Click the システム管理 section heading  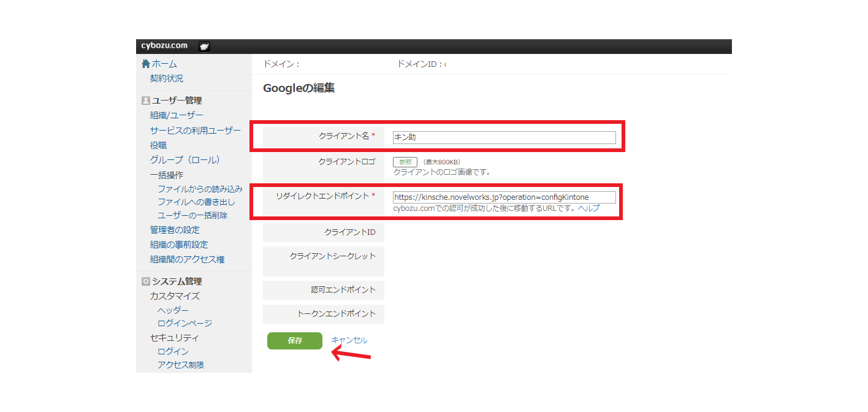(x=177, y=281)
